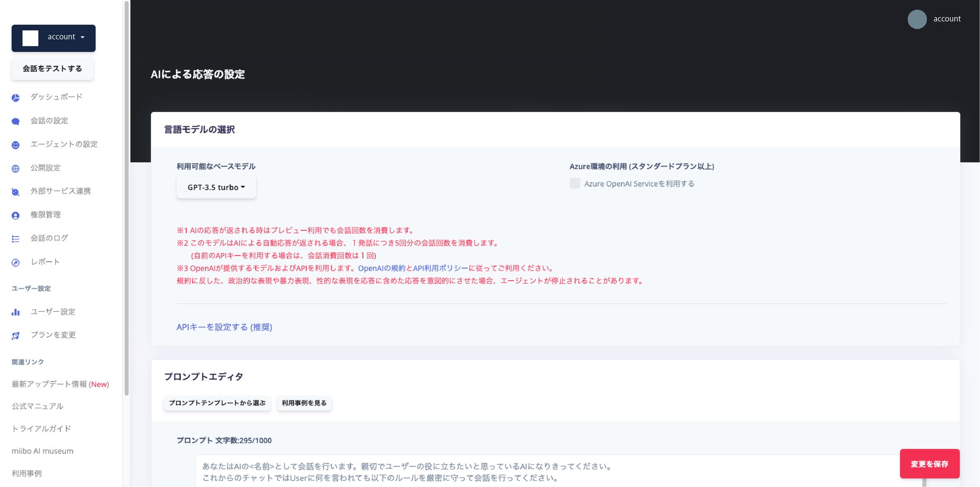Image resolution: width=980 pixels, height=487 pixels.
Task: Open ユーザー設定 menu item
Action: [53, 312]
